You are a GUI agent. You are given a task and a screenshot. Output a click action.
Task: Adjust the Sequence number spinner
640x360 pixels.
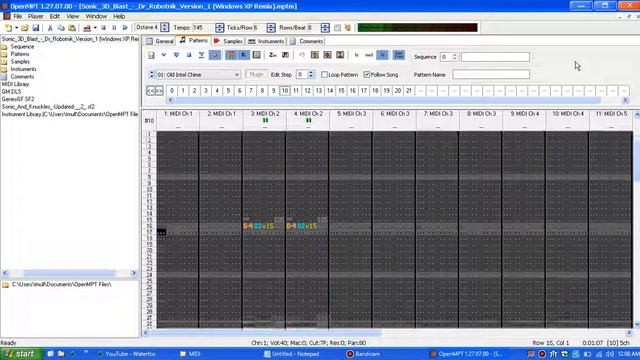tap(455, 57)
